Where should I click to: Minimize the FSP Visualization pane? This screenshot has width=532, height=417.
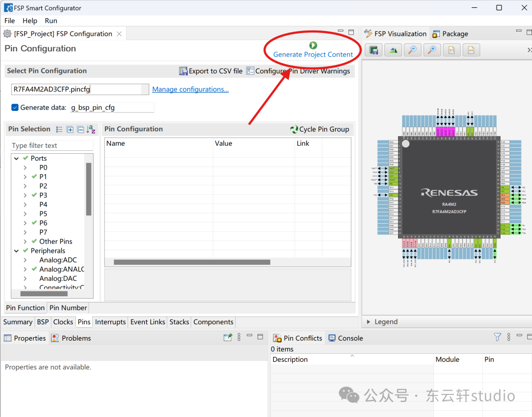[x=519, y=31]
